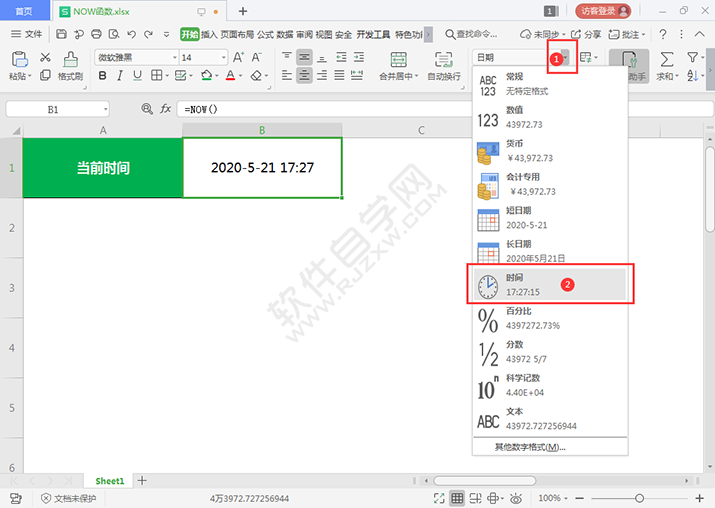Expand the font size 14 dropdown

[x=223, y=57]
